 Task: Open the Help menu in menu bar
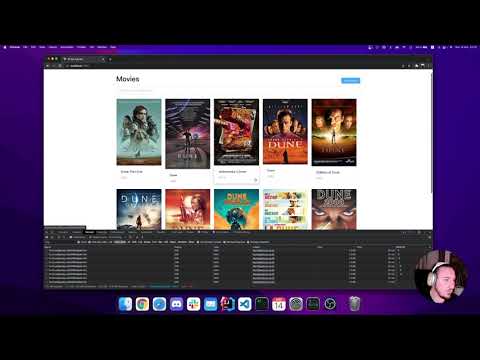[x=113, y=47]
